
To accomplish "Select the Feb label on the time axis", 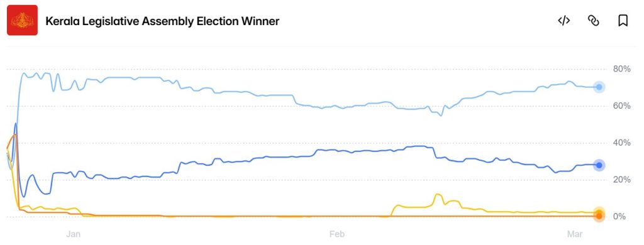I will [337, 234].
